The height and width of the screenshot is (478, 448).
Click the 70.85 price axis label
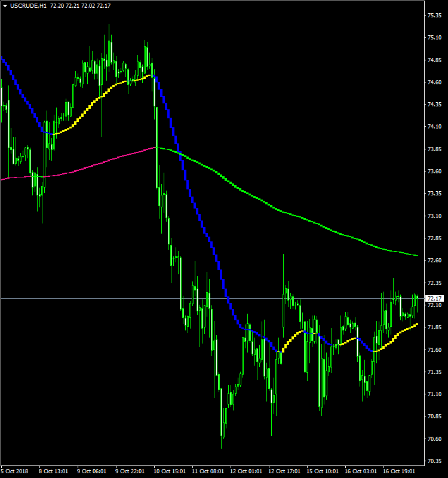tap(435, 416)
